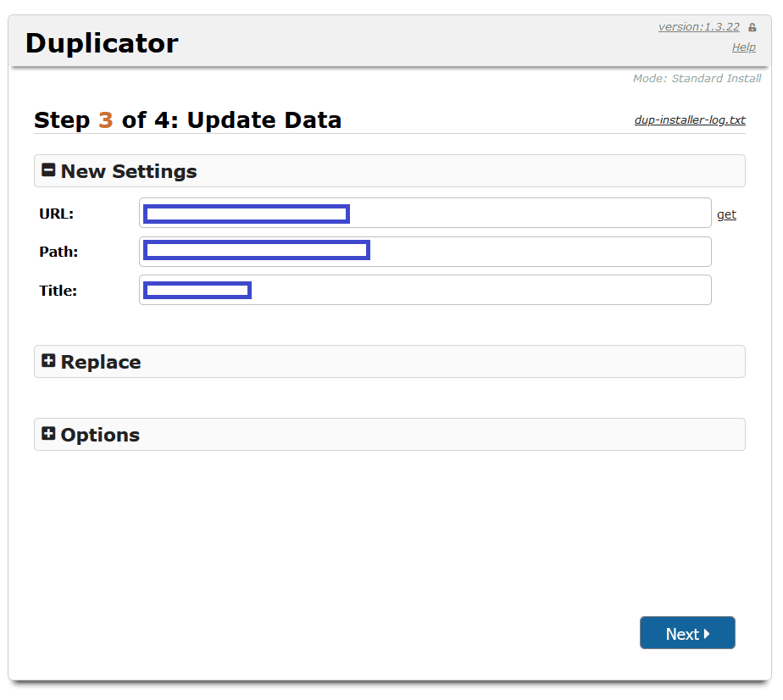The width and height of the screenshot is (783, 700).
Task: Click the plus icon next to Options
Action: point(48,434)
